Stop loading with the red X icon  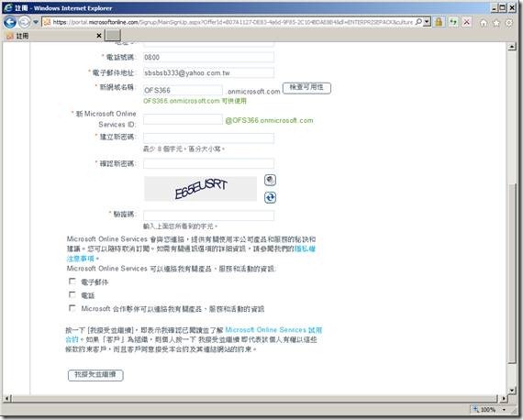pyautogui.click(x=467, y=22)
